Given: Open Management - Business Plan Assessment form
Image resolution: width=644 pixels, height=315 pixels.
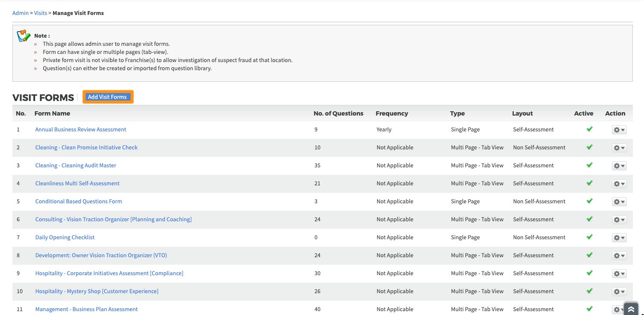Looking at the screenshot, I should tap(86, 309).
